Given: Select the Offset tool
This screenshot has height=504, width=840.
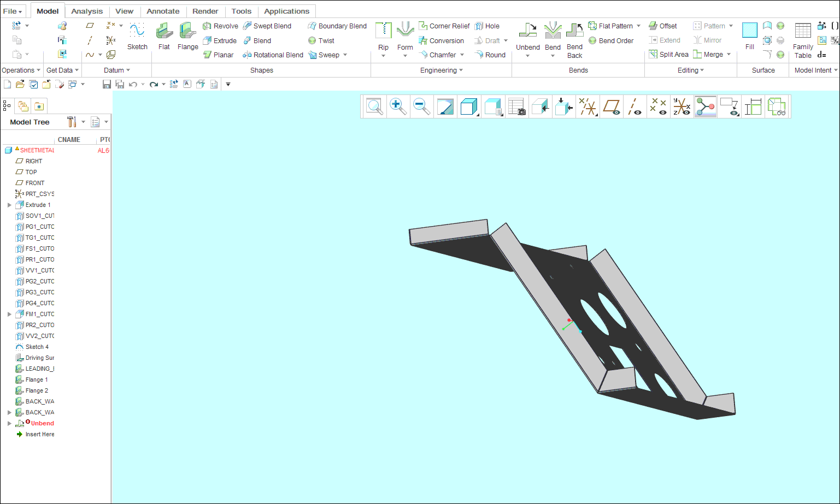Looking at the screenshot, I should [663, 26].
